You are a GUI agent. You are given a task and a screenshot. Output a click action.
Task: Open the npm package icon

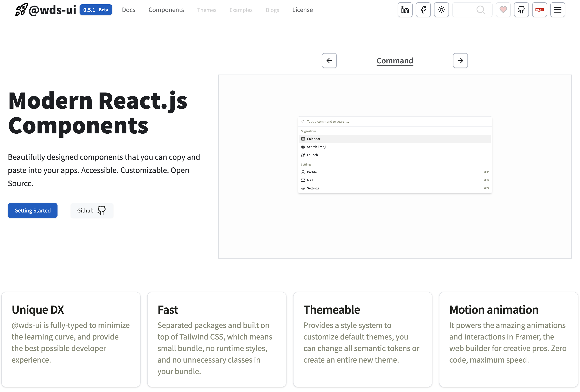[540, 10]
